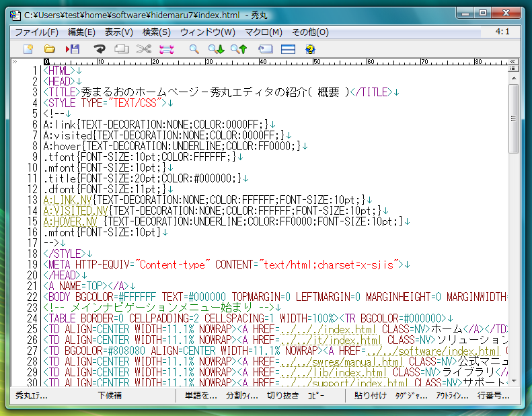532x416 pixels.
Task: Undo the last edit with the curved arrow icon
Action: coord(100,49)
